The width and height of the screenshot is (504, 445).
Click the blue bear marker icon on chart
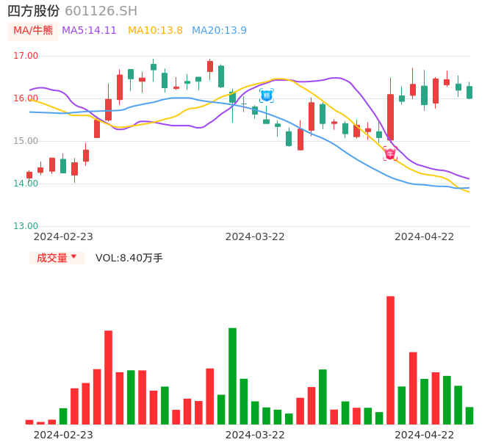coord(267,95)
